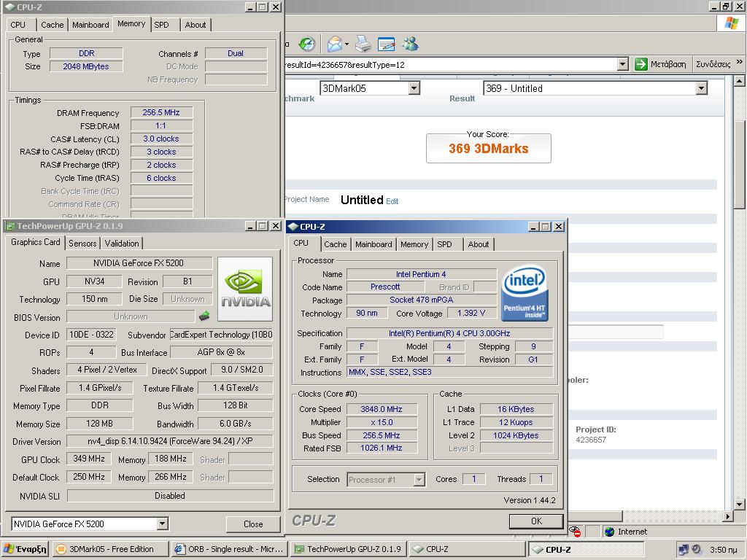This screenshot has width=747, height=560.
Task: Open the Edit page toolbar icon
Action: pyautogui.click(x=387, y=44)
